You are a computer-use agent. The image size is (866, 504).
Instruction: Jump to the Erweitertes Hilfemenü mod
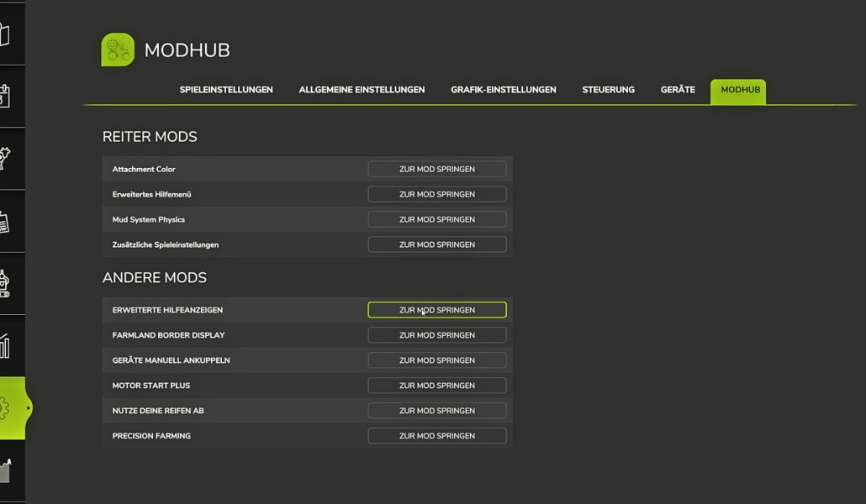437,194
